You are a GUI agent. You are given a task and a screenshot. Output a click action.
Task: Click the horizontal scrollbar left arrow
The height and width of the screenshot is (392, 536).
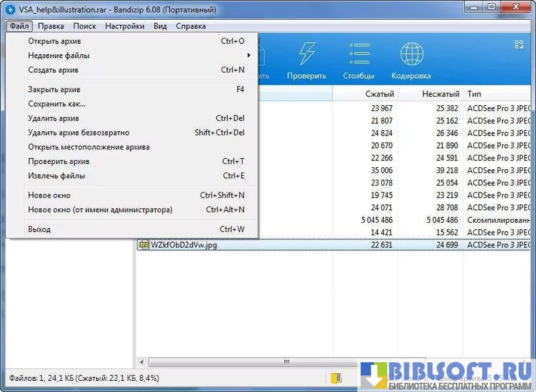[141, 362]
